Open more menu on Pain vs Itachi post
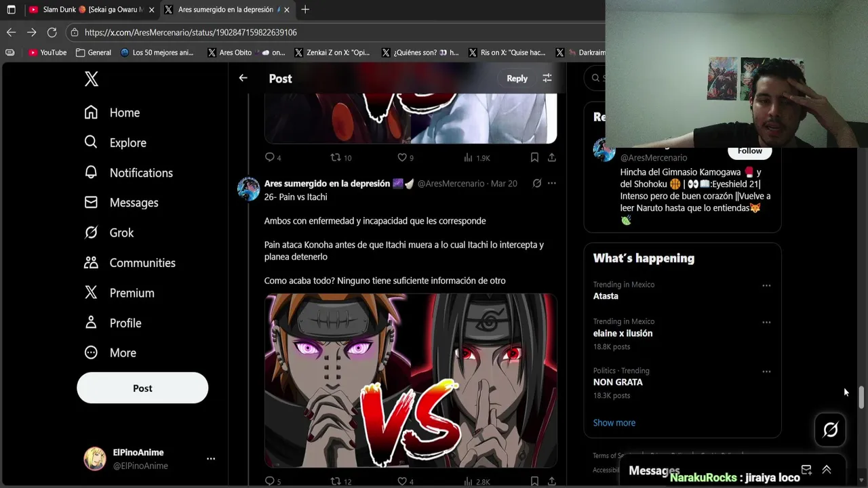Screen dimensions: 868x488 (552, 184)
